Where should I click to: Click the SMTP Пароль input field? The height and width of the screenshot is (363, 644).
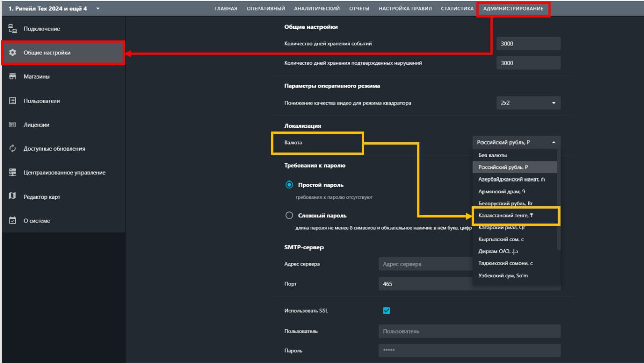click(470, 350)
